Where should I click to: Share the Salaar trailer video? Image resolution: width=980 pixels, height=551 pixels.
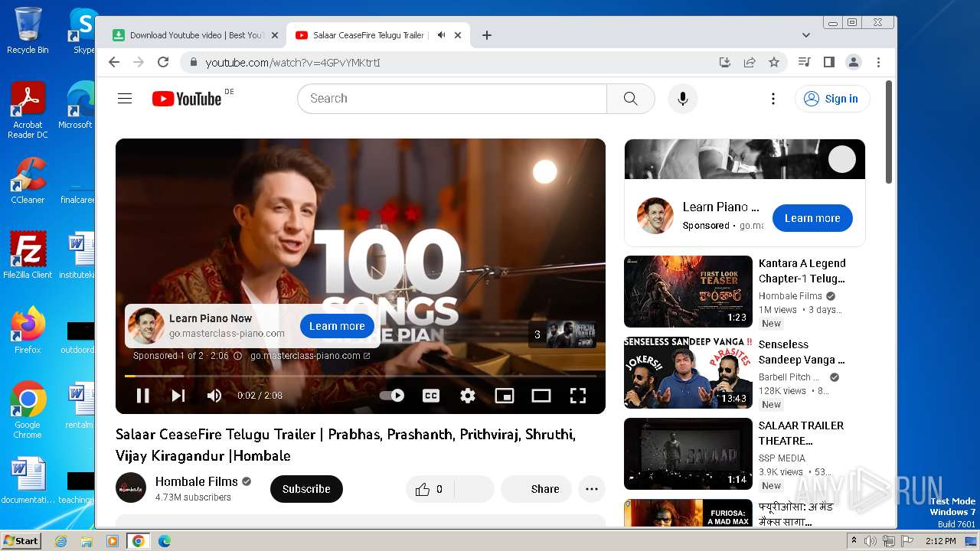[x=536, y=489]
